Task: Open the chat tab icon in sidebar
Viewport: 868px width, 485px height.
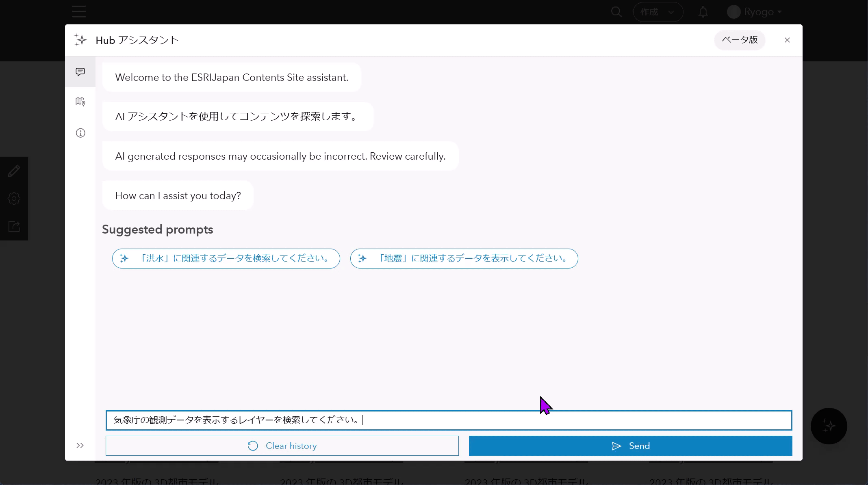Action: pos(80,72)
